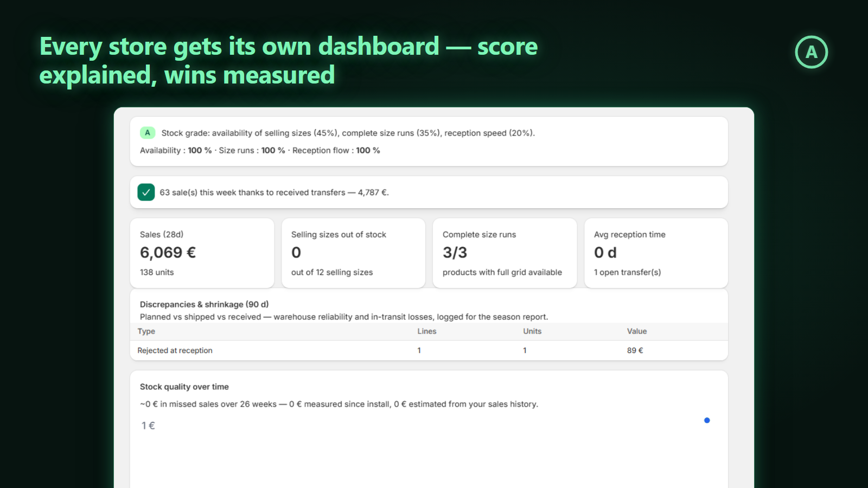Click the 89 € value cell
Image resolution: width=868 pixels, height=488 pixels.
(x=635, y=350)
